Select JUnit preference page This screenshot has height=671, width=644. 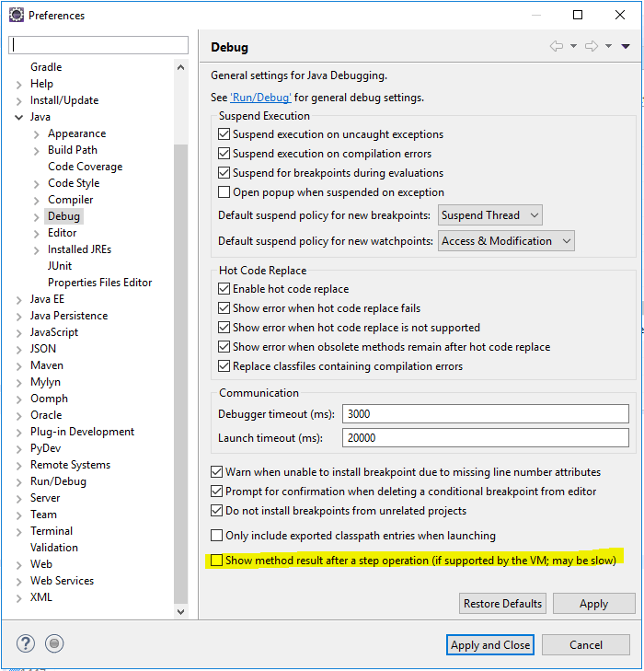coord(60,266)
